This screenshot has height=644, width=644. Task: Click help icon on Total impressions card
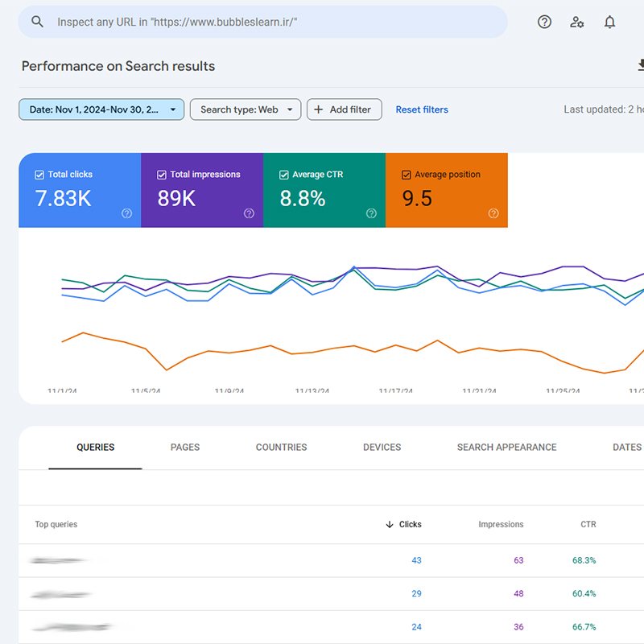[x=249, y=213]
